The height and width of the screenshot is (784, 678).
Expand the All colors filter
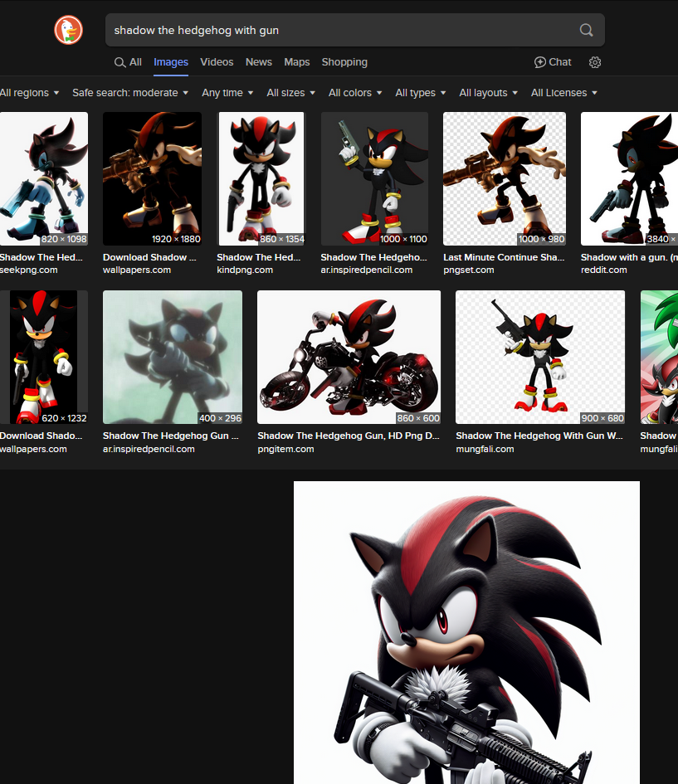click(355, 92)
